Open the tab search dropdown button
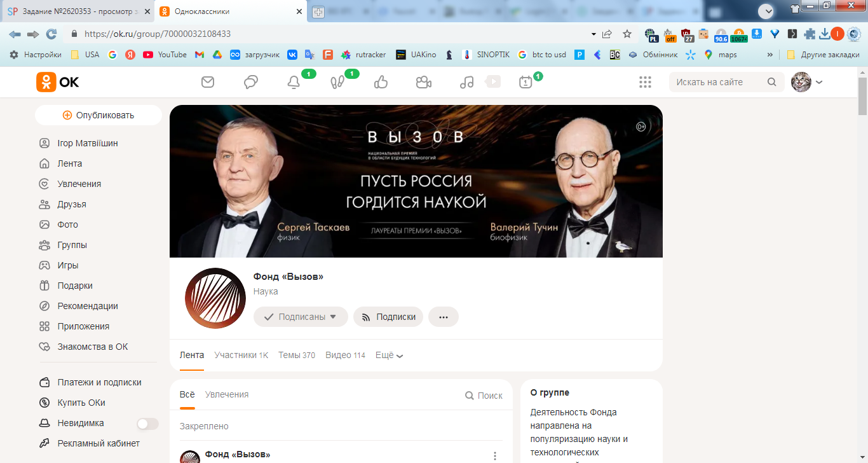Viewport: 868px width, 463px height. click(x=766, y=11)
